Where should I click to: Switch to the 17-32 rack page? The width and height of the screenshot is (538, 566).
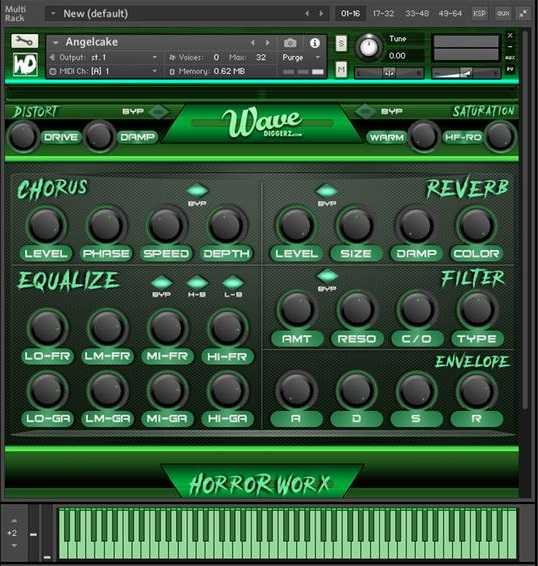coord(383,14)
